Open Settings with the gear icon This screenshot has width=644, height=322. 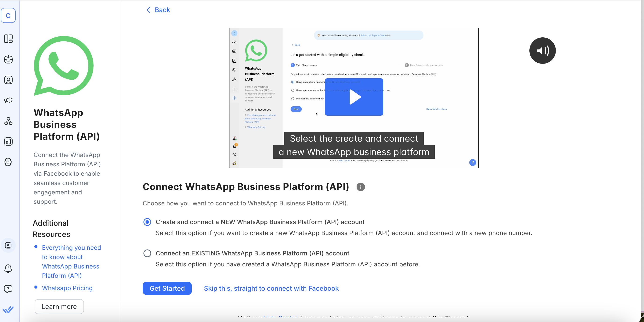tap(8, 162)
